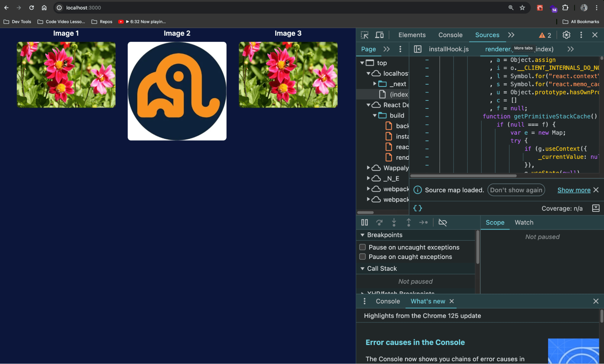Enable Pause on uncaught exceptions

pos(363,247)
